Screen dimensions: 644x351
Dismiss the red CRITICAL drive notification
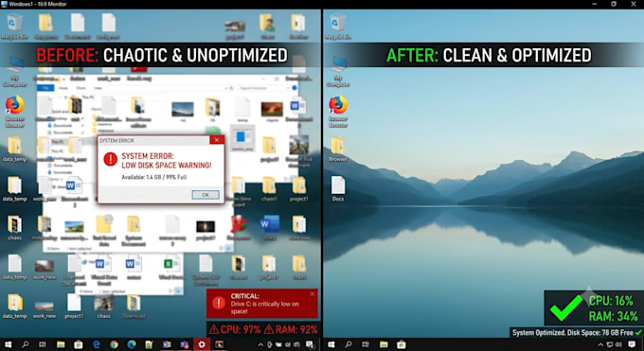click(313, 294)
